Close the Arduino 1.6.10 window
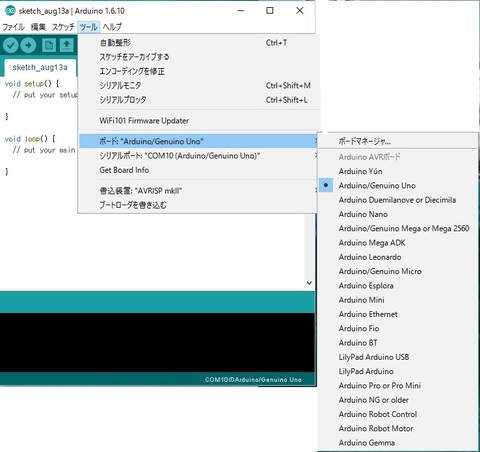The width and height of the screenshot is (480, 452). point(300,11)
